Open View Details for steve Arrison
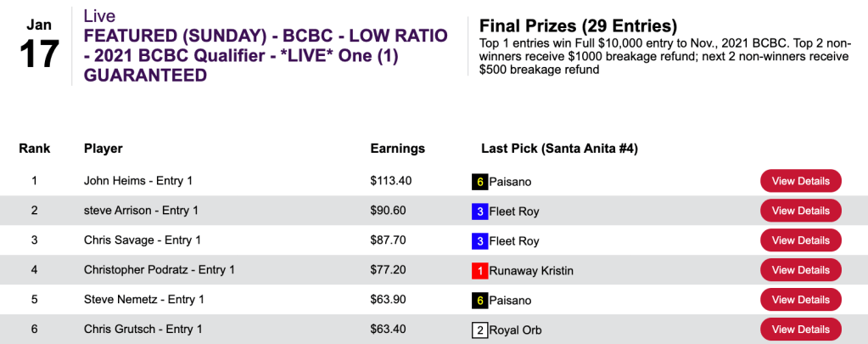The width and height of the screenshot is (868, 344). coord(800,211)
